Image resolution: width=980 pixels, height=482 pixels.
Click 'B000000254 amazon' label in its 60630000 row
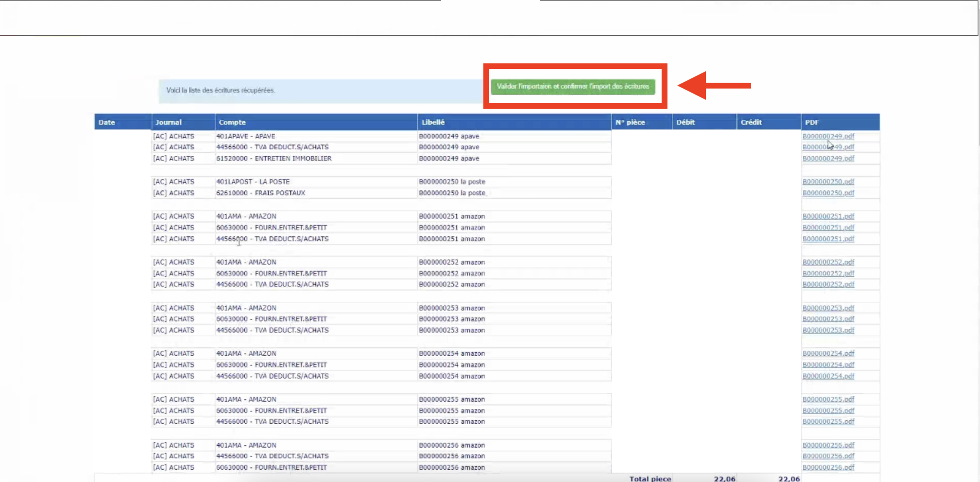click(452, 365)
